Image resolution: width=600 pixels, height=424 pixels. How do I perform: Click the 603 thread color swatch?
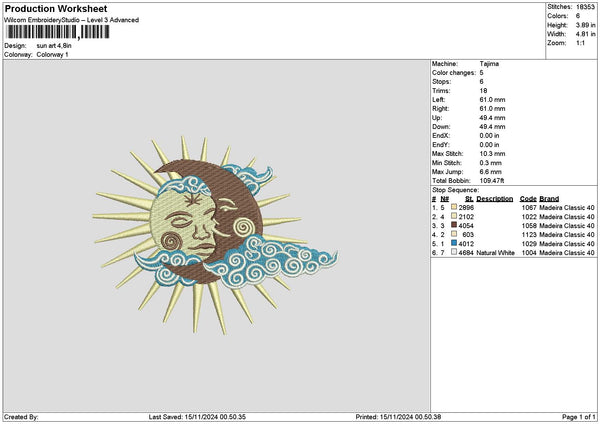click(455, 235)
